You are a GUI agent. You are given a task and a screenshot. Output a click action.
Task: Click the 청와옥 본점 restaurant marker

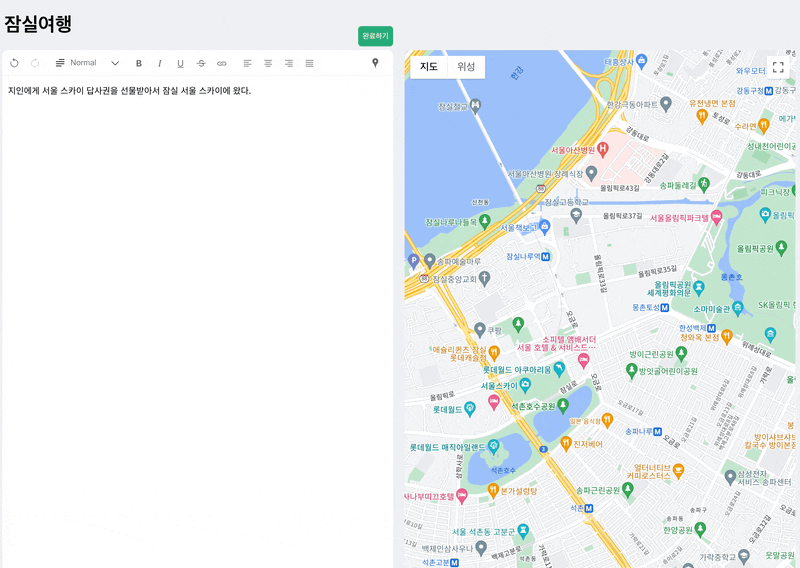(727, 336)
